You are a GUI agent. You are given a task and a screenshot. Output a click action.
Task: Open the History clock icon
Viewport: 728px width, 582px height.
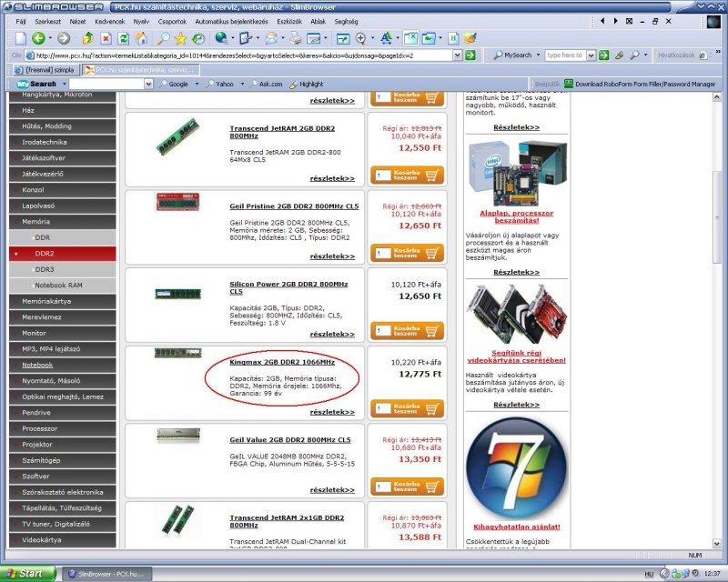coord(198,38)
